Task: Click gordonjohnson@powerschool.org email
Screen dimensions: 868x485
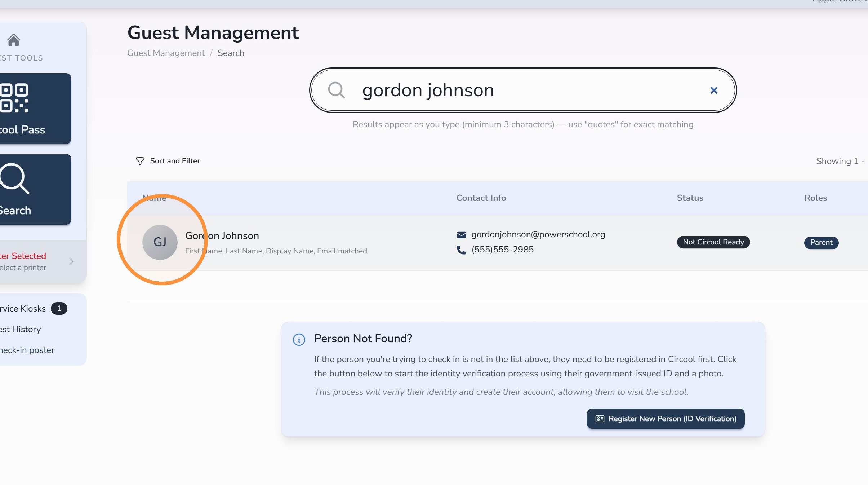Action: coord(538,234)
